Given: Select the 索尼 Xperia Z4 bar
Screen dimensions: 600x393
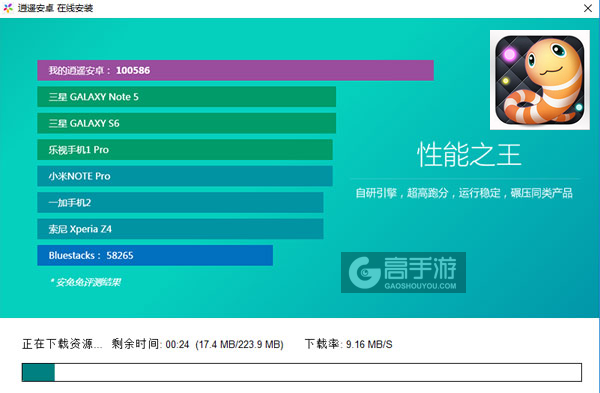Looking at the screenshot, I should (180, 229).
